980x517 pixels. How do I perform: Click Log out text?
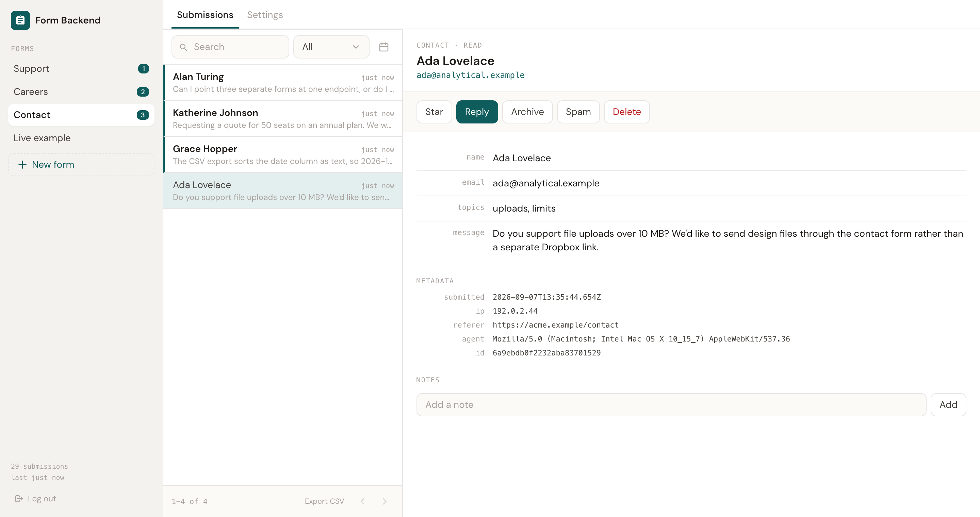[x=42, y=498]
